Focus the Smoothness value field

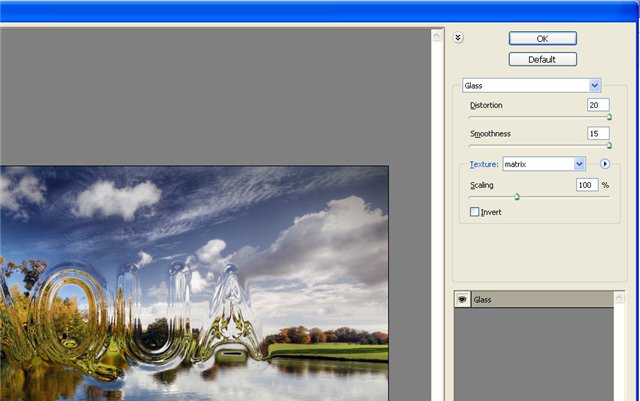(x=598, y=133)
